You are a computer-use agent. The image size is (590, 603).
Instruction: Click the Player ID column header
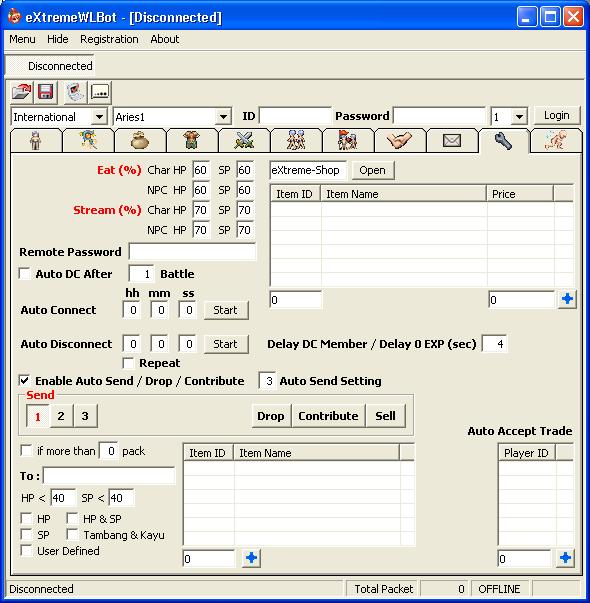(527, 453)
